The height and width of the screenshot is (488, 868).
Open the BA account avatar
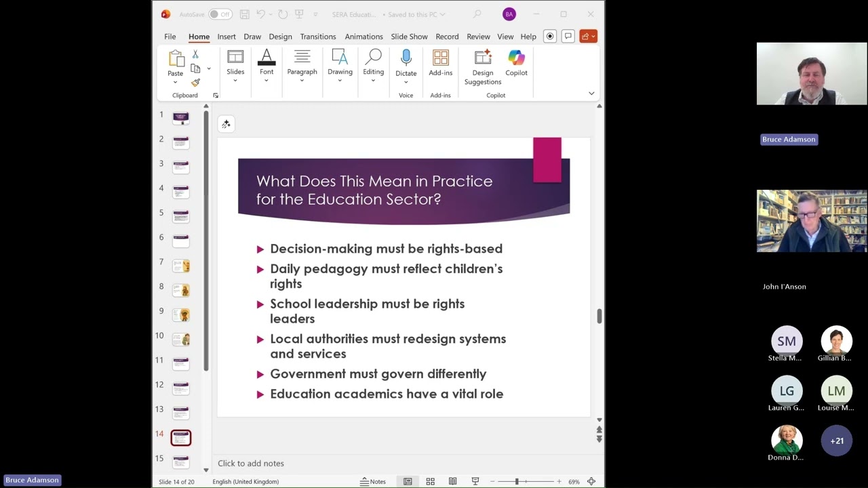[x=509, y=14]
